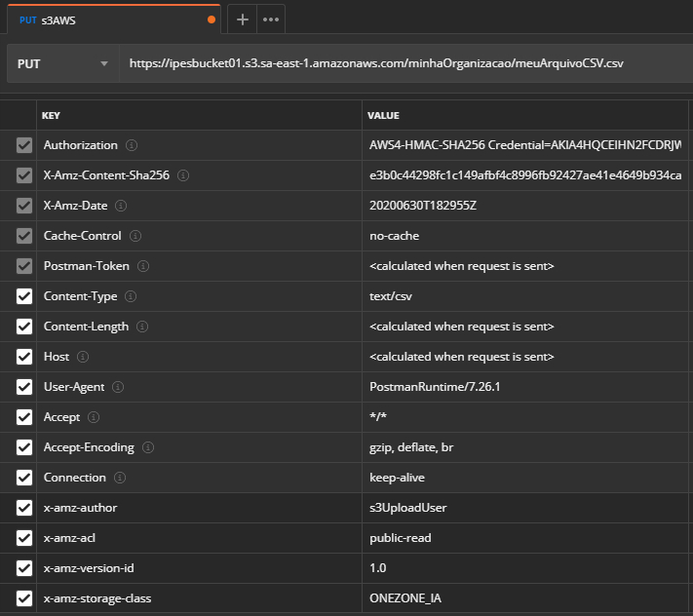The height and width of the screenshot is (616, 693).
Task: Toggle the Content-Type header checkbox
Action: point(24,296)
